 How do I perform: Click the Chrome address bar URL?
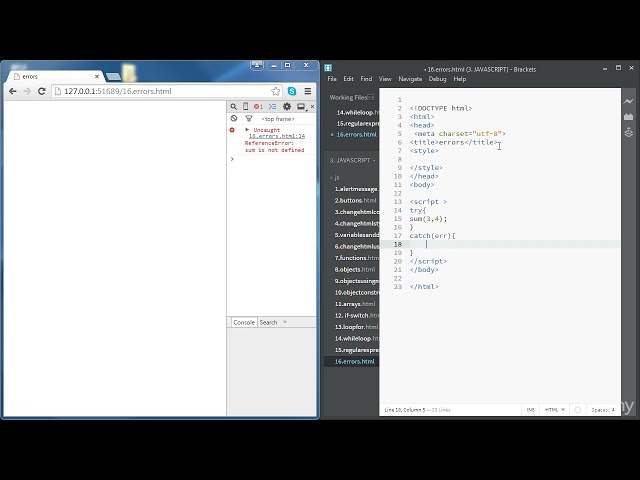click(x=118, y=91)
